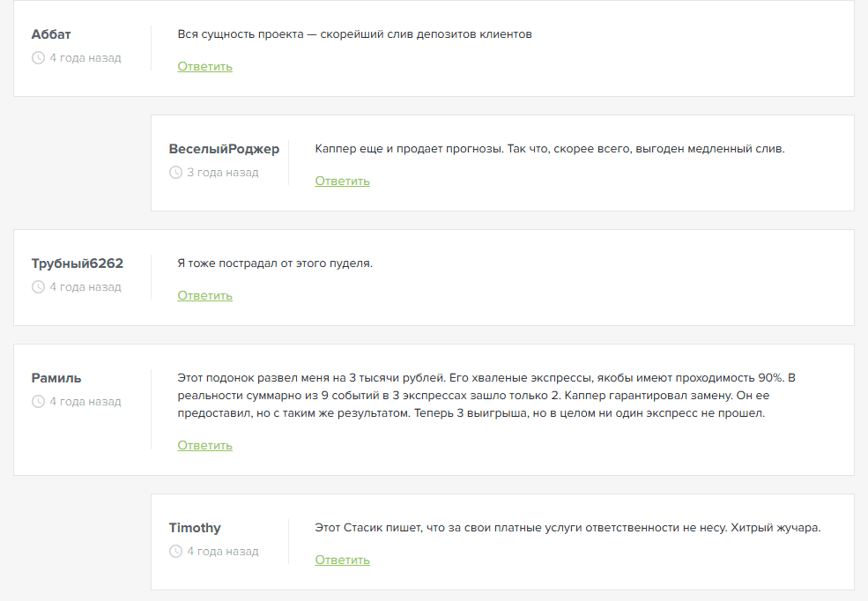Viewport: 868px width, 601px height.
Task: Click Ответить under ВеселыйРоджер's reply
Action: click(342, 181)
